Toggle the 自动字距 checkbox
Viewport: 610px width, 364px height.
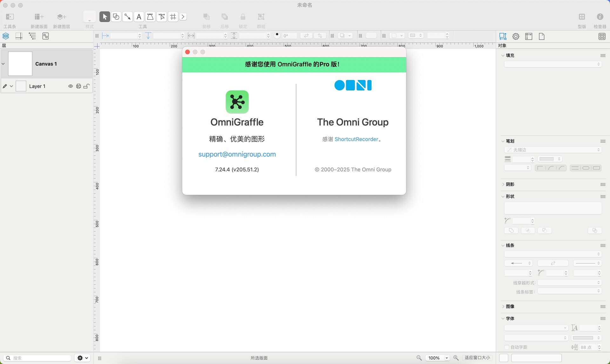(x=507, y=347)
